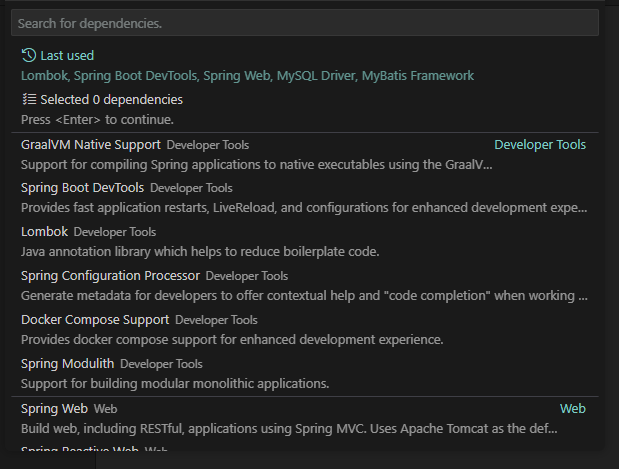Select Spring Boot DevTools dependency
Viewport: 619px width, 469px height.
pyautogui.click(x=305, y=197)
